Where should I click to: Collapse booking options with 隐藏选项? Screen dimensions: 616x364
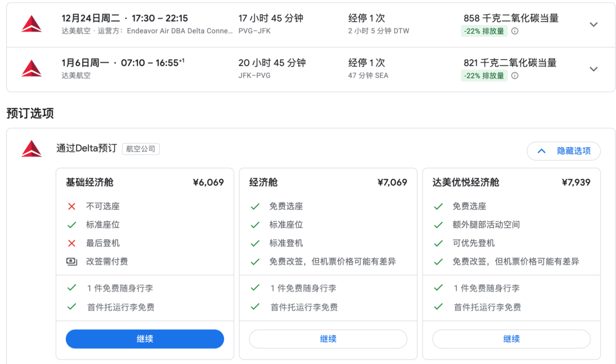click(x=564, y=151)
